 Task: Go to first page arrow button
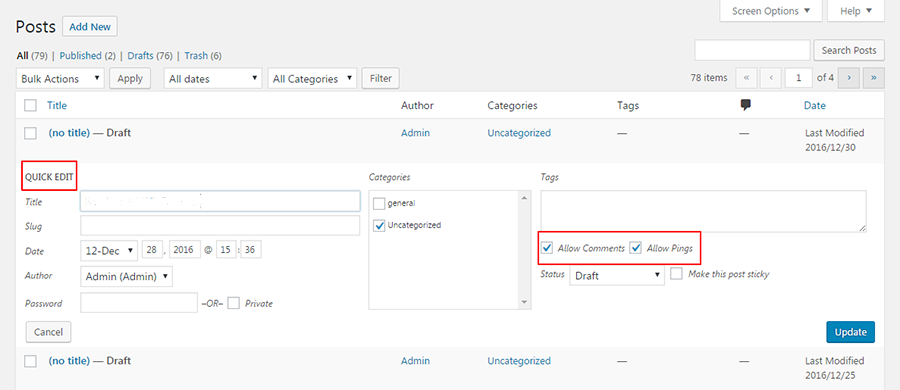746,78
